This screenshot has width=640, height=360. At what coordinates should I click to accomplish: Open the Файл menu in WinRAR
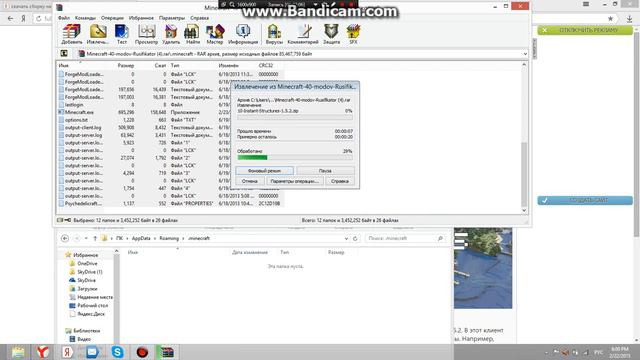pos(64,18)
